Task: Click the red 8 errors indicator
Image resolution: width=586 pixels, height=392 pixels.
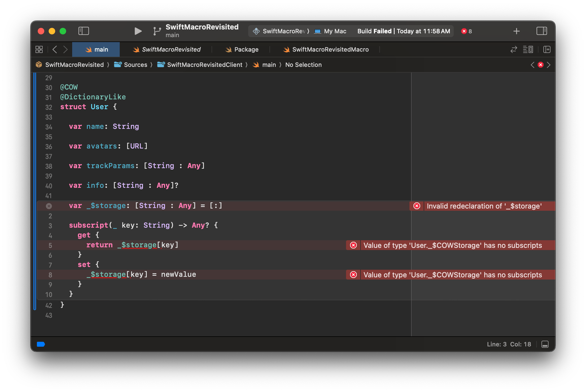Action: [466, 31]
